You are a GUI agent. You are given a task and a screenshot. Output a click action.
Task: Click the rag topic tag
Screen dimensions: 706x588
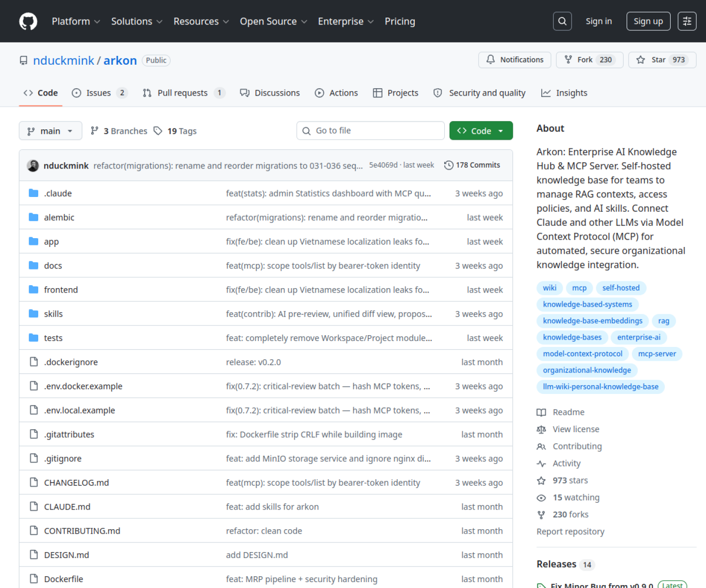tap(663, 321)
